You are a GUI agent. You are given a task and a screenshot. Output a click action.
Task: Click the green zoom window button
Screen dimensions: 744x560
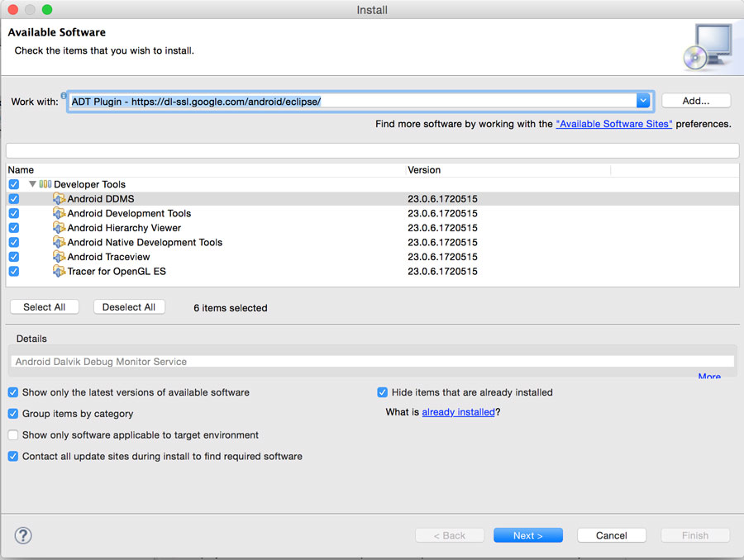pos(47,9)
